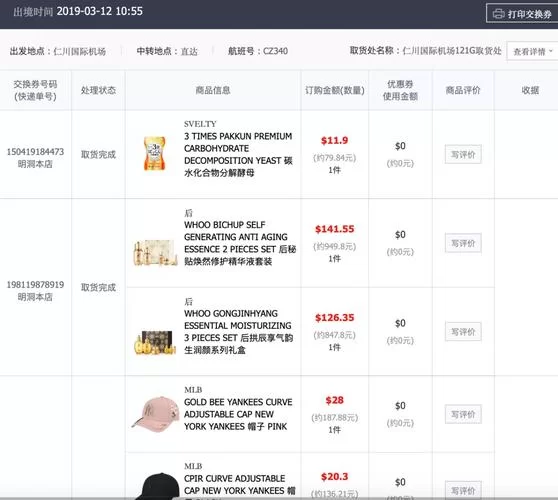Click the $126.35 price
The image size is (558, 500).
pos(335,317)
